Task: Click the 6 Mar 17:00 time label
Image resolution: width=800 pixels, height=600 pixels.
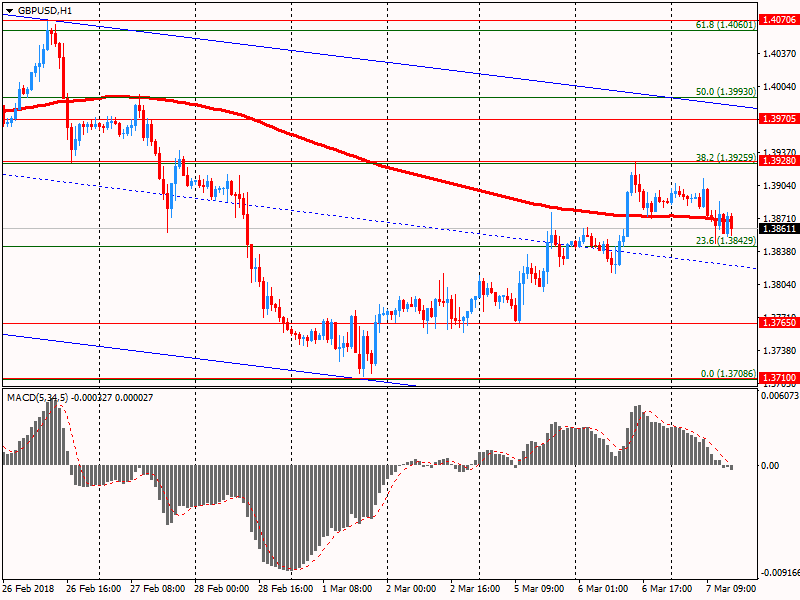Action: tap(667, 588)
